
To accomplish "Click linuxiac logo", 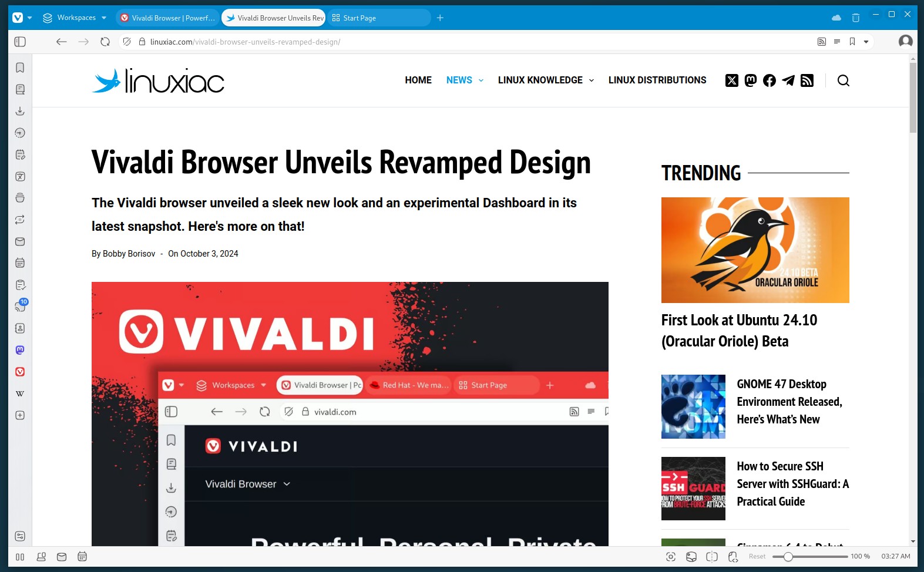I will coord(158,80).
